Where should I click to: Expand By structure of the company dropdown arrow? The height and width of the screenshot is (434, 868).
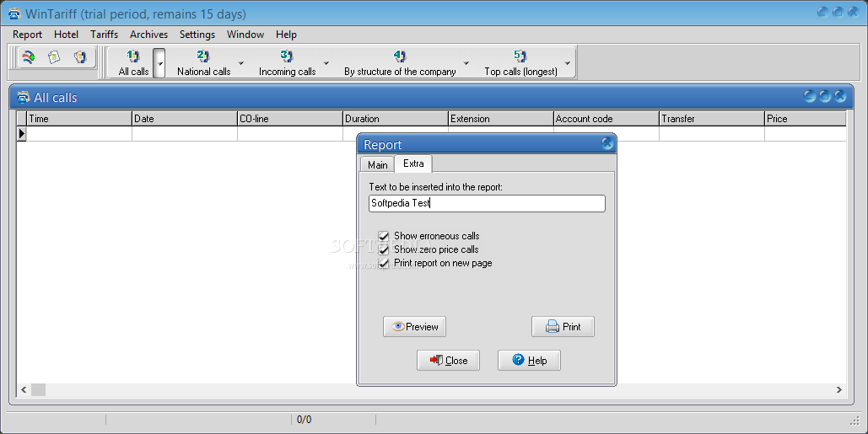click(466, 63)
